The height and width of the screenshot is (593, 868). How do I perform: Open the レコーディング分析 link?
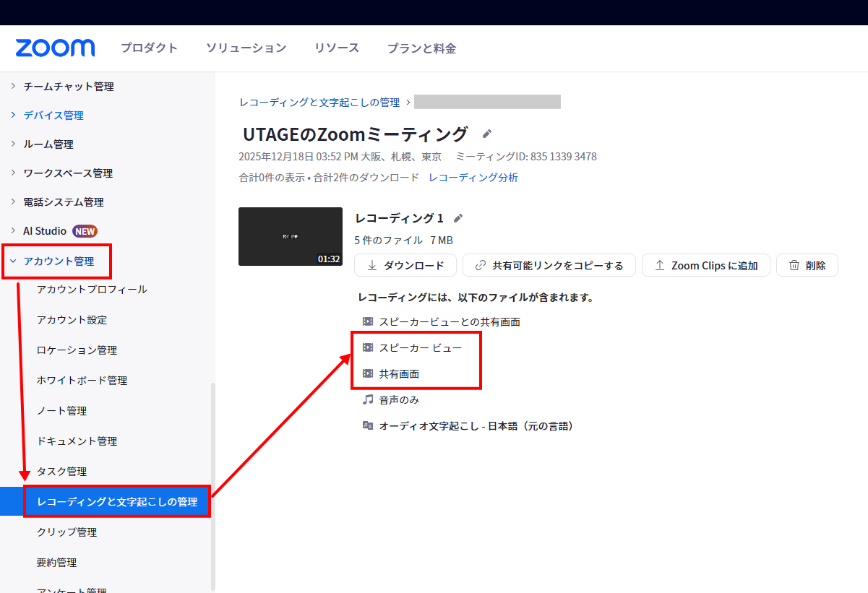473,178
